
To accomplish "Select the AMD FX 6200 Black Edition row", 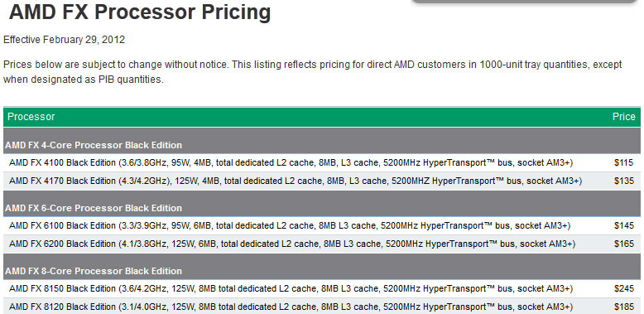I will point(322,244).
